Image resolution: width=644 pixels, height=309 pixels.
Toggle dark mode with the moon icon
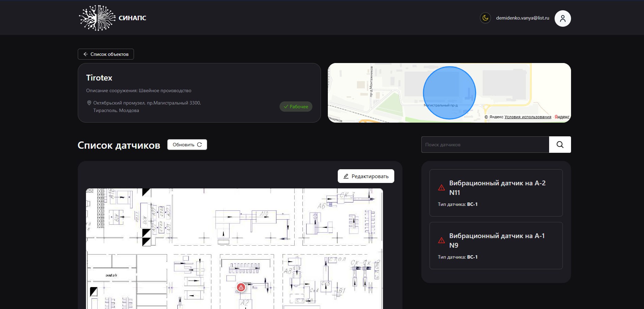[x=485, y=18]
